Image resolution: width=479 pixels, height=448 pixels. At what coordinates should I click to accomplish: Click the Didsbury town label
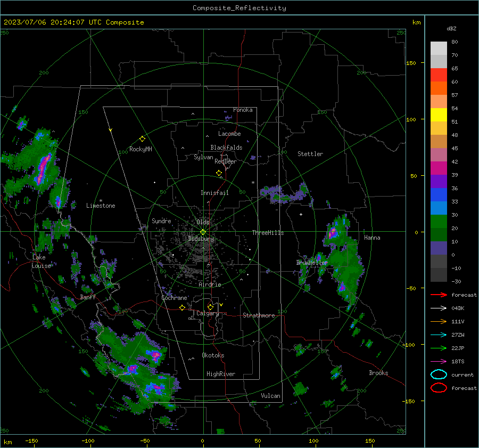point(201,239)
